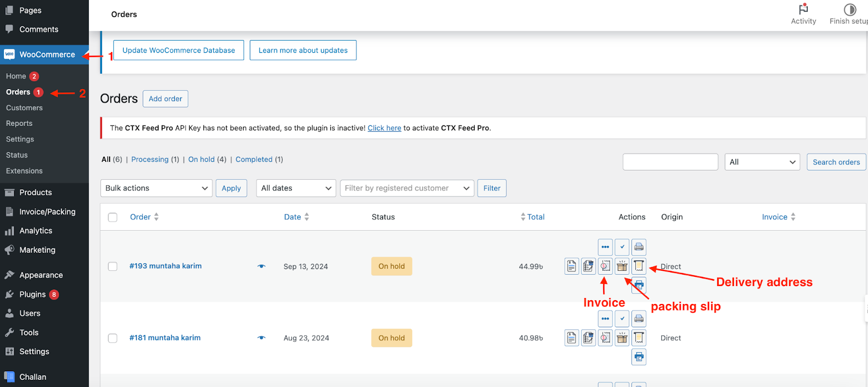Select checkbox for order #193
Screen dimensions: 868x387
113,267
